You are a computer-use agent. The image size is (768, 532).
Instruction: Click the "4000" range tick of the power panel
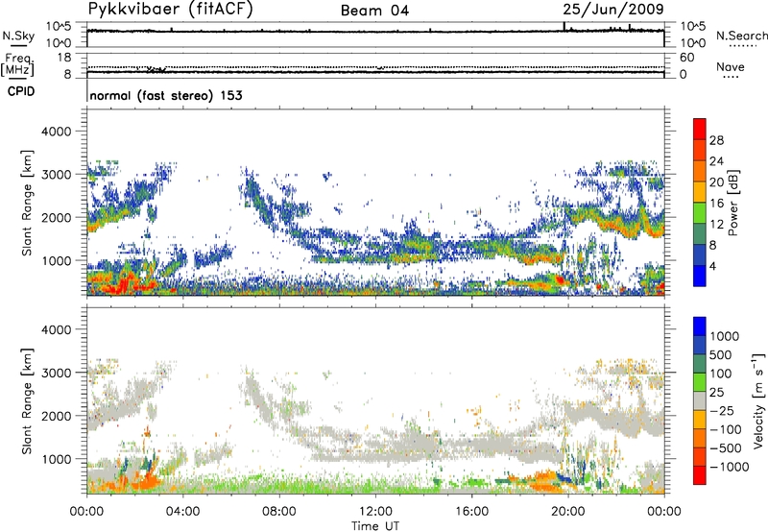click(56, 132)
